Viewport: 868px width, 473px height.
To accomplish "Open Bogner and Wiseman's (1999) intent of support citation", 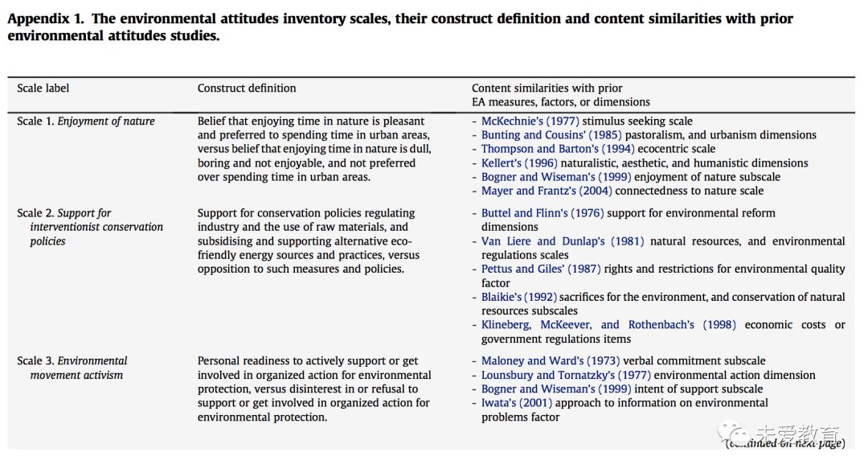I will tap(556, 389).
